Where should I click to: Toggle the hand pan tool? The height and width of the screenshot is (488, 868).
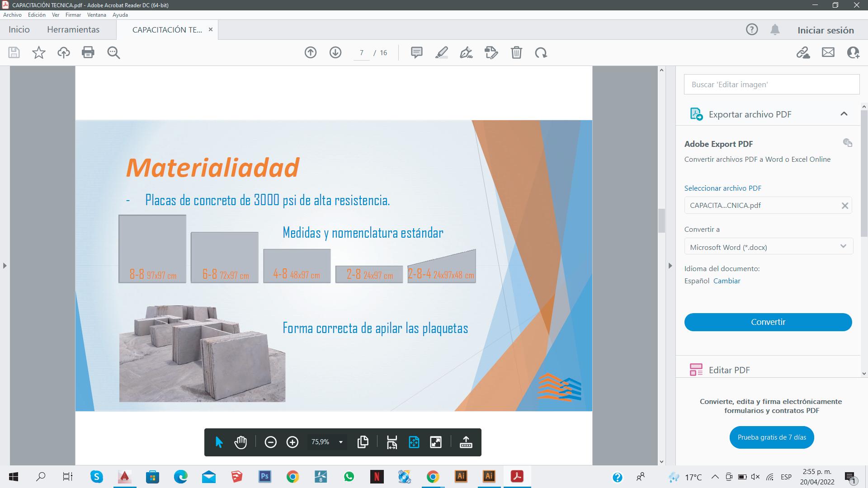[241, 442]
